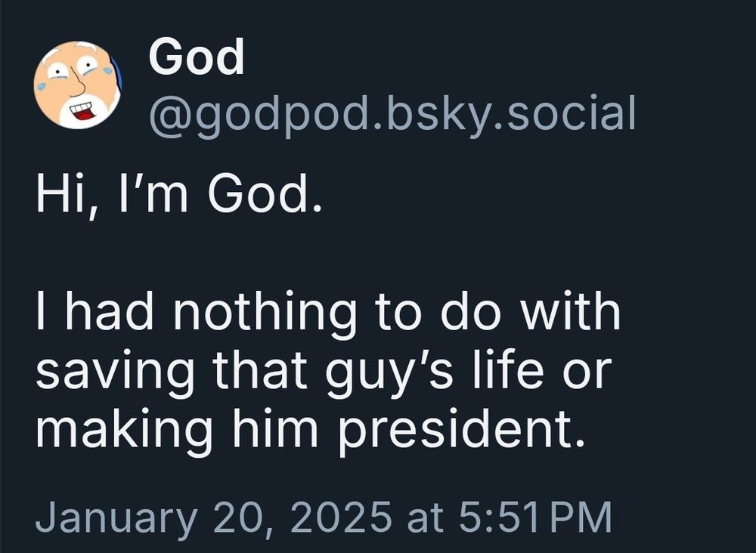Click the "I had nothing to do with" line
This screenshot has width=756, height=553.
tap(327, 313)
